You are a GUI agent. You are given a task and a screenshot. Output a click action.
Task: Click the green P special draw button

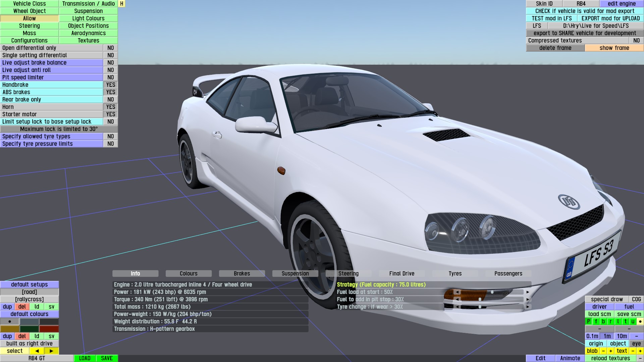[x=588, y=321]
